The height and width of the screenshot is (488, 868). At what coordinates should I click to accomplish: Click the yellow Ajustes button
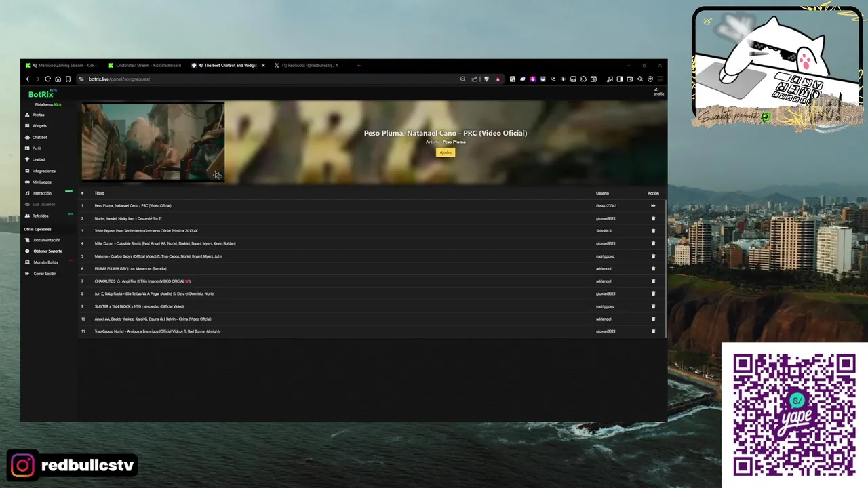point(446,152)
